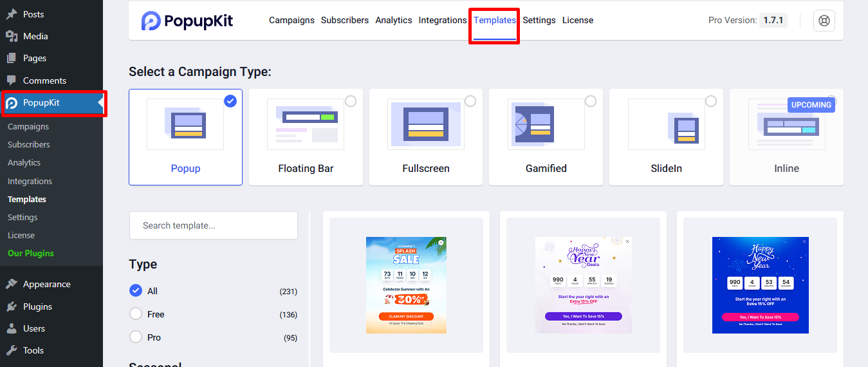This screenshot has width=868, height=367.
Task: Click the PopupKit sidebar menu icon
Action: click(12, 103)
